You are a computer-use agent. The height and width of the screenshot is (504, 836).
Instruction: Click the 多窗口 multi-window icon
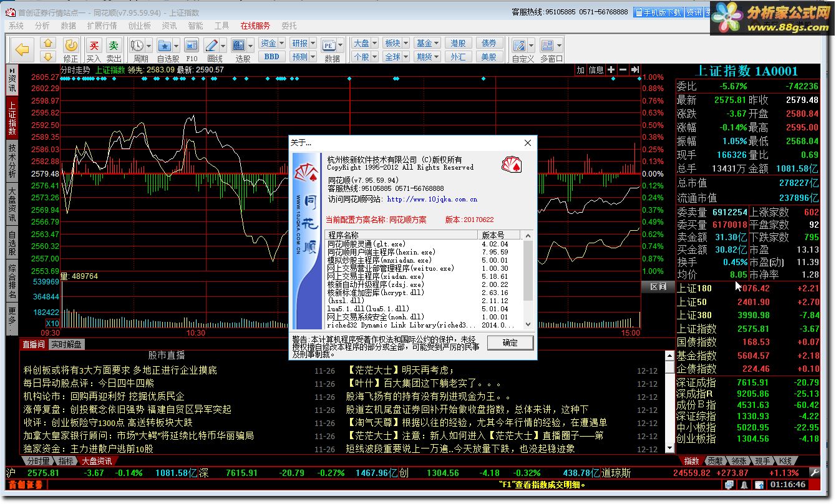point(547,45)
